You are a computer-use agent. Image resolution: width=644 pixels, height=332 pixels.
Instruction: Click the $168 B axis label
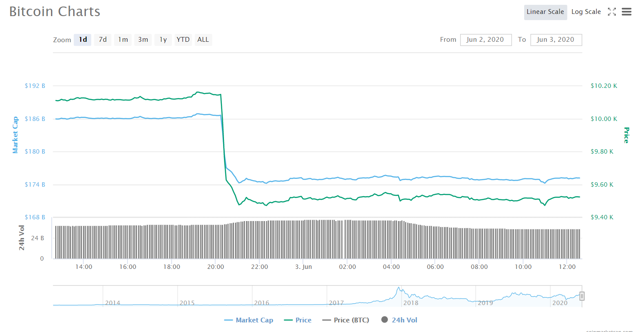click(x=35, y=218)
